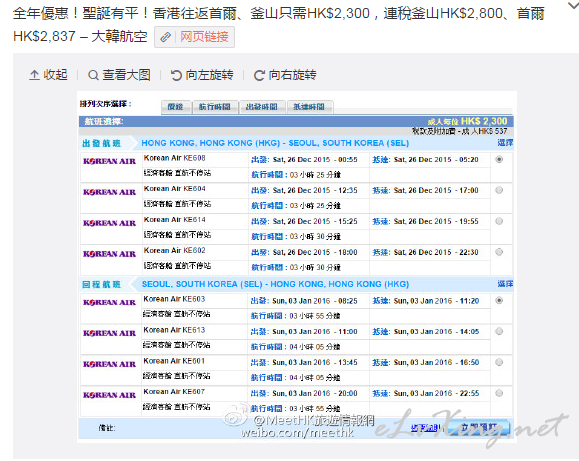
Task: Click 'Korean Air KE603' flight name
Action: click(x=174, y=299)
